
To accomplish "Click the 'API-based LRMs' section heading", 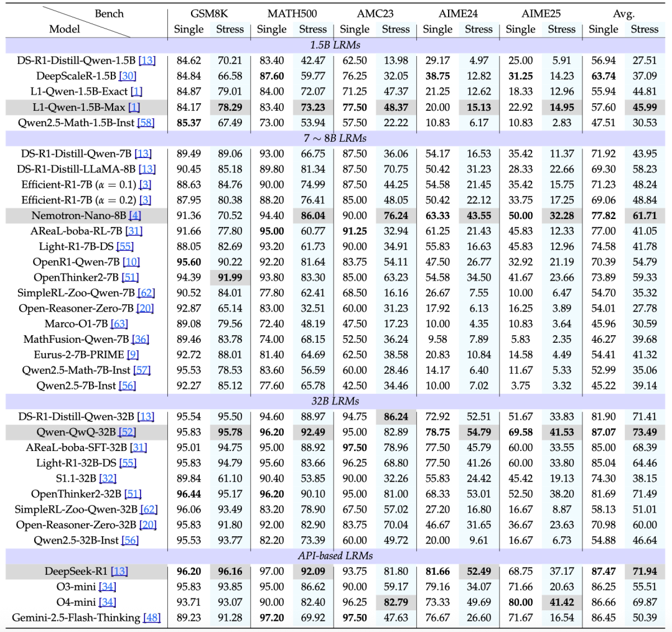I will pos(335,555).
